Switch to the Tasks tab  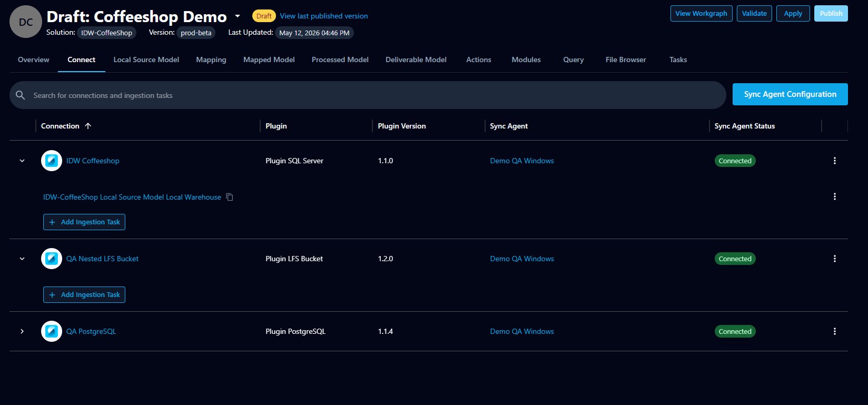[678, 60]
